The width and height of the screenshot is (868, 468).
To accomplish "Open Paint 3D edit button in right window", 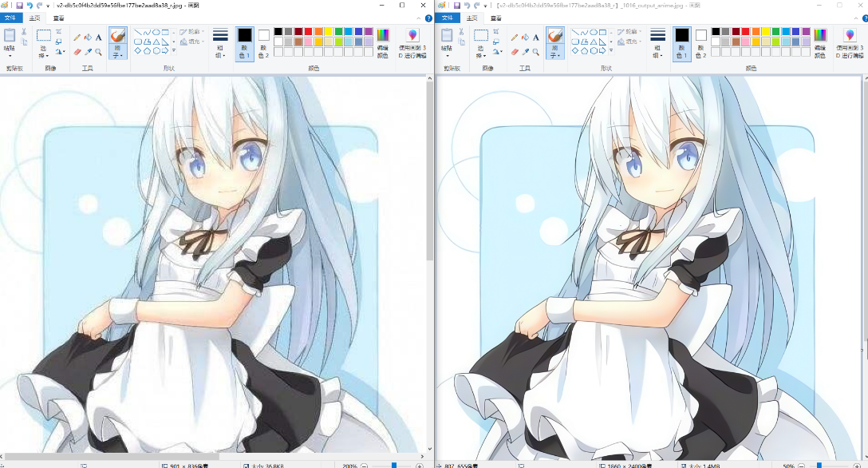I will [x=850, y=42].
